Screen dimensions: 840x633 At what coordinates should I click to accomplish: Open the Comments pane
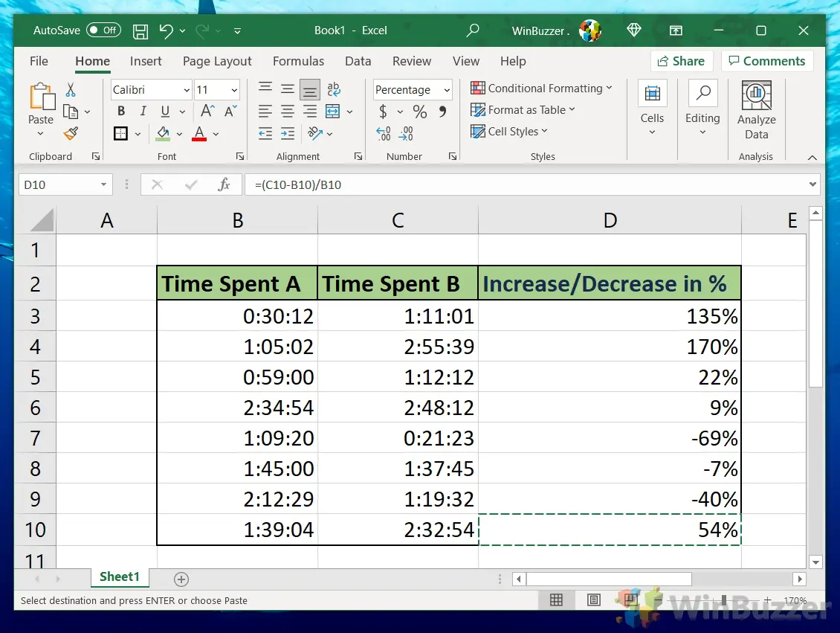click(767, 61)
